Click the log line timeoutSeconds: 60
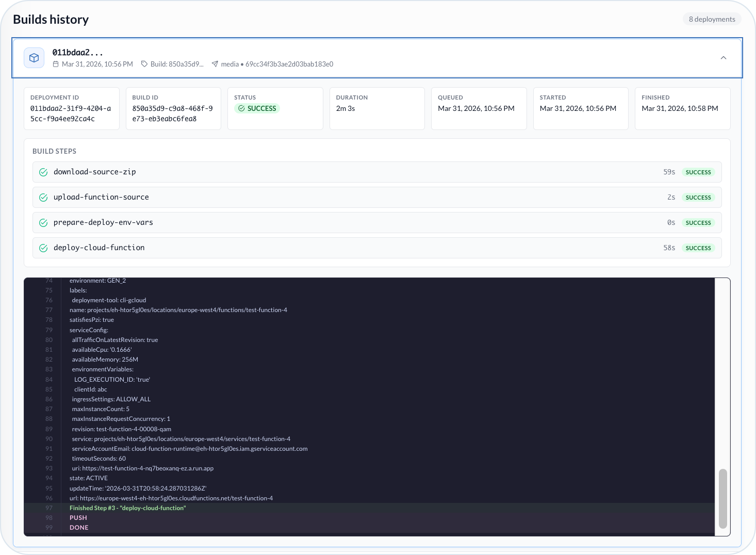 click(x=99, y=459)
